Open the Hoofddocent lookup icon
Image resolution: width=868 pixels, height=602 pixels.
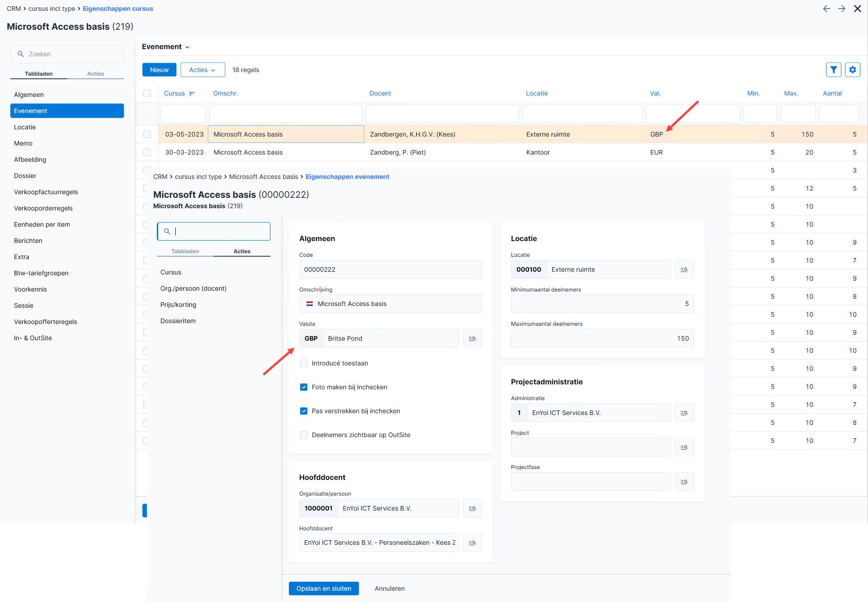(472, 543)
